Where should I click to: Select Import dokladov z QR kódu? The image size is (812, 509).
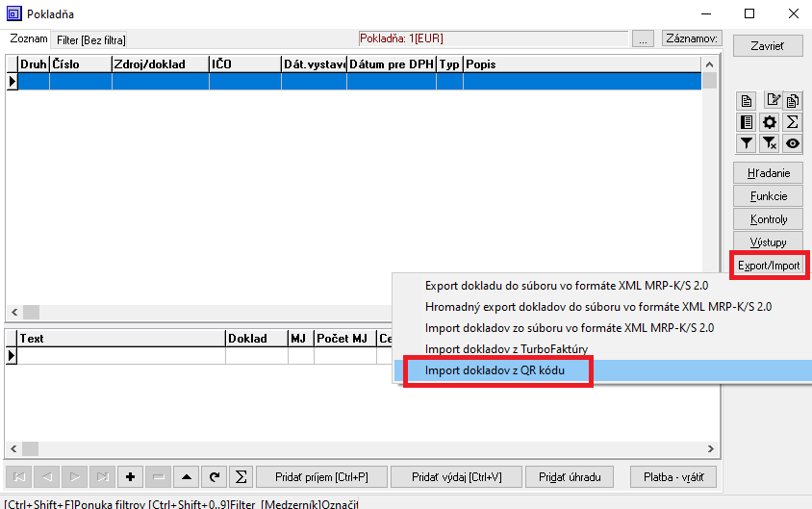pos(494,369)
